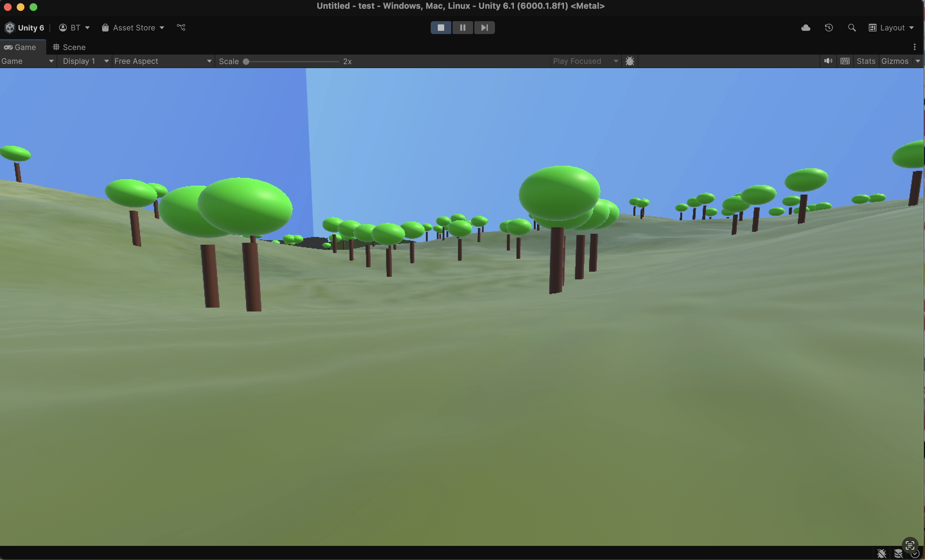The height and width of the screenshot is (560, 925).
Task: Toggle Gizmos in Game view
Action: pyautogui.click(x=894, y=61)
